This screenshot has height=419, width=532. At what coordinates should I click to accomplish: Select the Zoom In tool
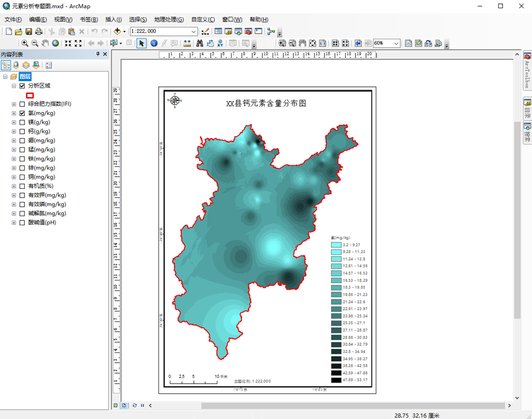tap(25, 43)
